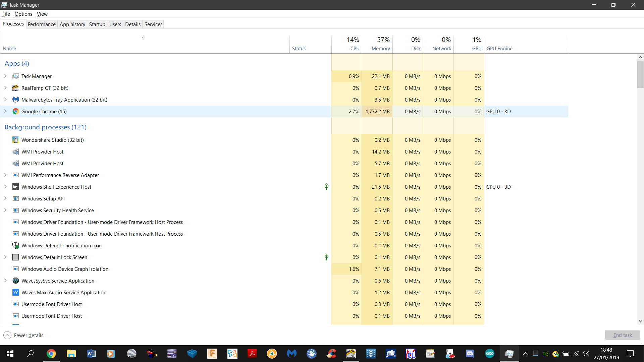The height and width of the screenshot is (362, 644).
Task: Switch to the Users tab
Action: [115, 24]
